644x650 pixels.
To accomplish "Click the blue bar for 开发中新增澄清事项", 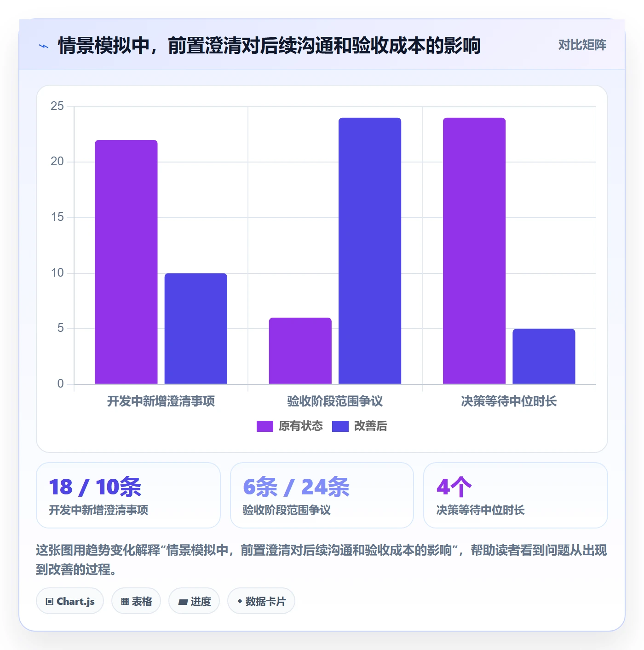I will [x=196, y=329].
